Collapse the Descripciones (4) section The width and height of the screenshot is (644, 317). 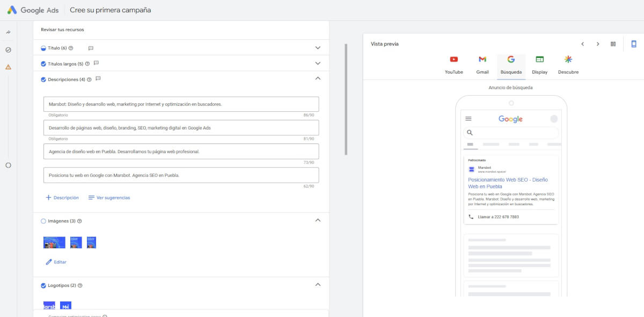318,78
